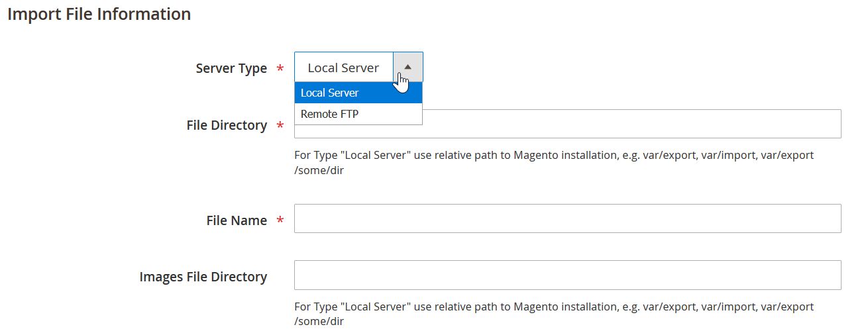The image size is (868, 331).
Task: Click help note under File Directory field
Action: click(554, 163)
